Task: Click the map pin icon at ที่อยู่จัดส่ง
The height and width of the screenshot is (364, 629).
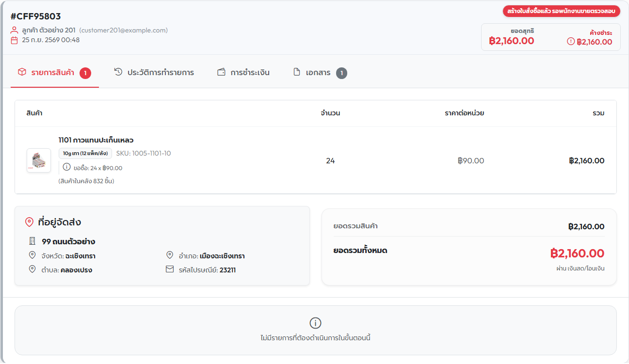Action: click(x=29, y=222)
